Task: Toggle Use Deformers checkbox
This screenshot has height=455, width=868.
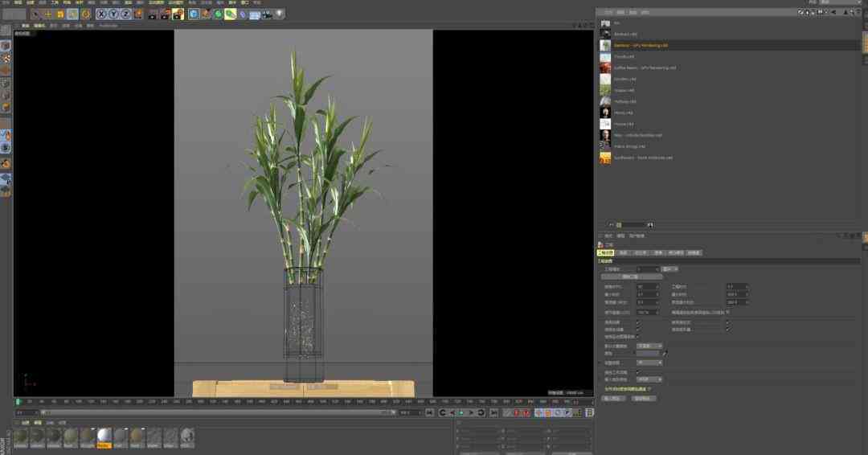Action: click(x=727, y=330)
